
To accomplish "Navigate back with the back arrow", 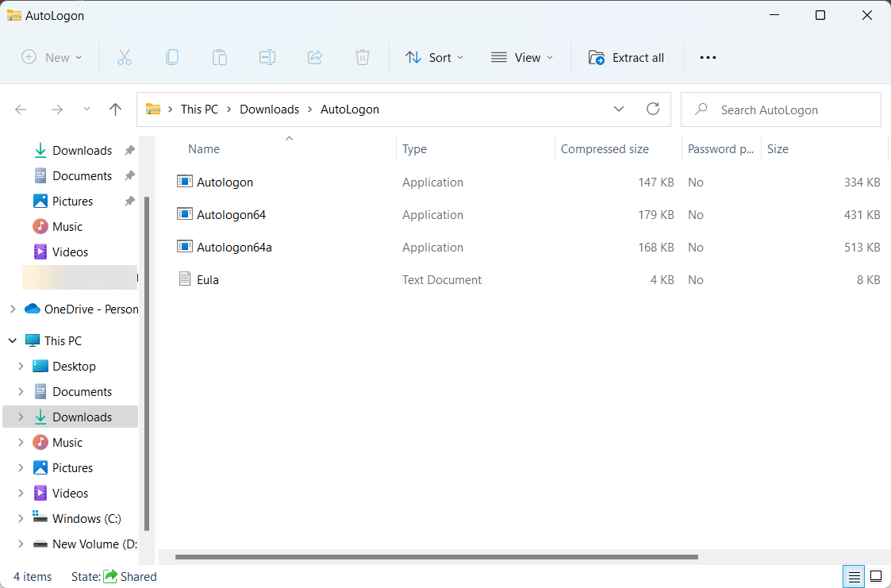I will 21,109.
